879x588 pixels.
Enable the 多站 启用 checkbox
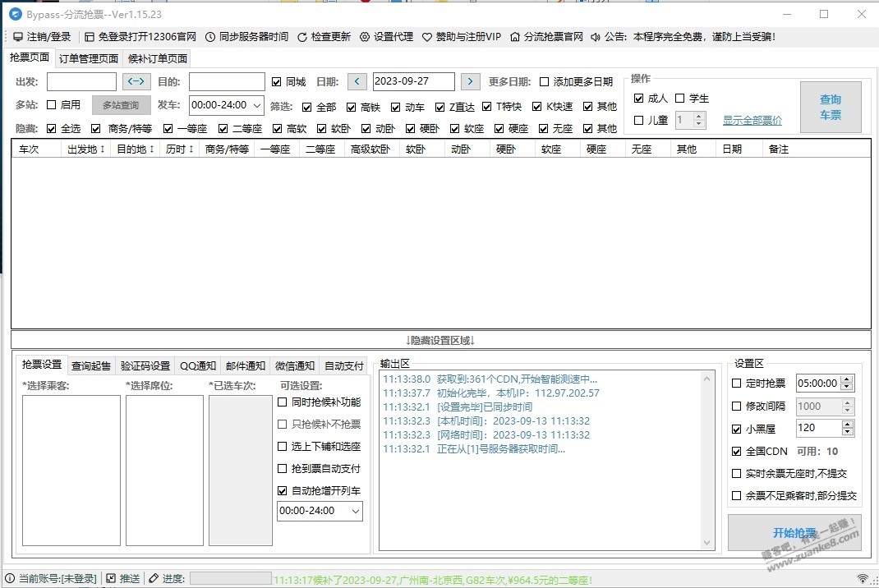coord(52,105)
